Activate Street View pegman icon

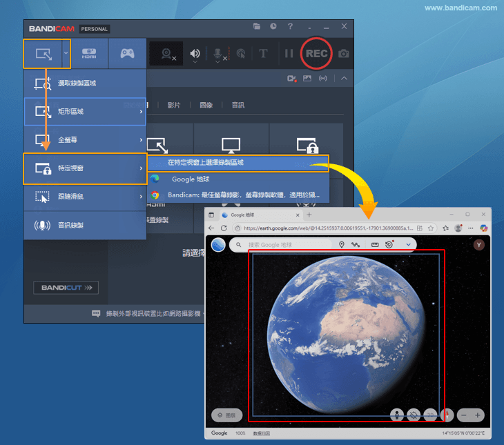(x=397, y=415)
